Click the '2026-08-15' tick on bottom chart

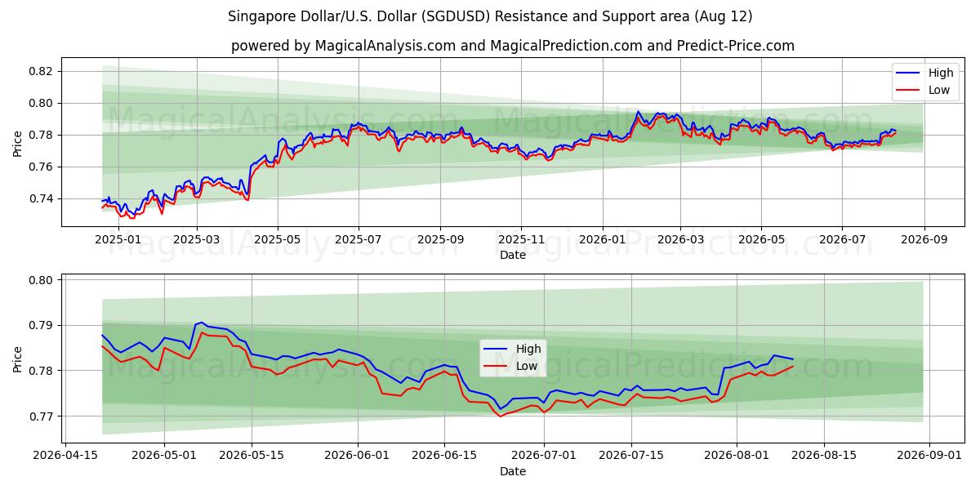[825, 456]
